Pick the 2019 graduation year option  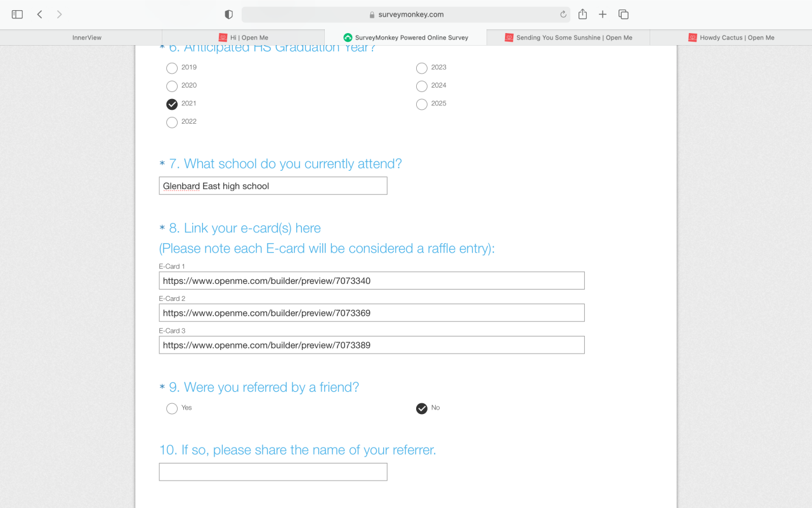[x=172, y=69]
